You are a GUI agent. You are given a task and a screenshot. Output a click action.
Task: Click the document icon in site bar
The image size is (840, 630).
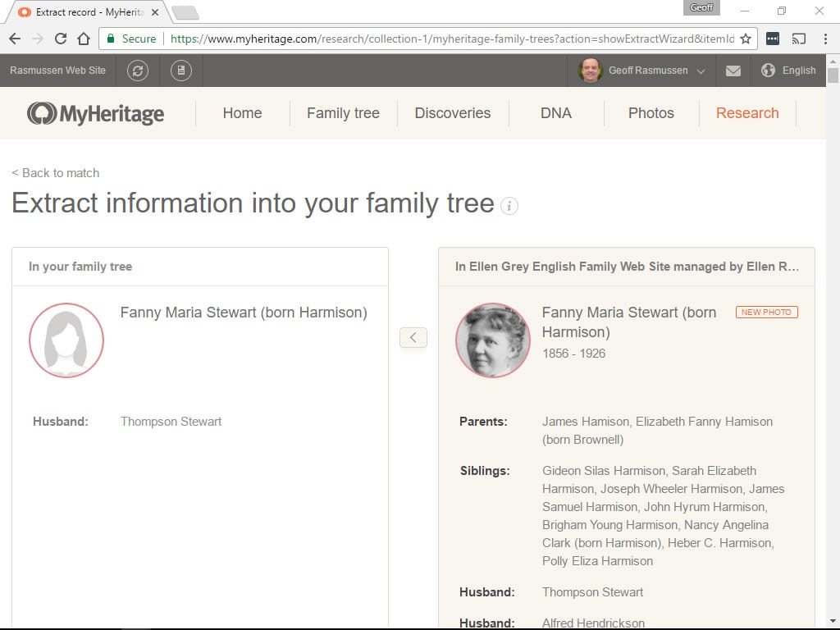click(181, 71)
